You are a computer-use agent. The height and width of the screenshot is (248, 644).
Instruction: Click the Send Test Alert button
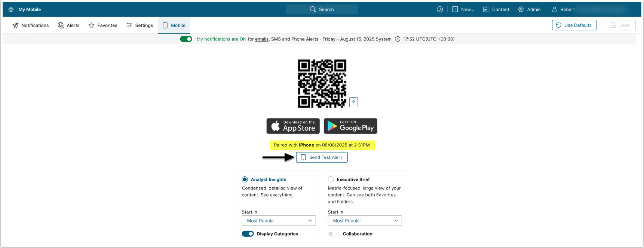322,157
